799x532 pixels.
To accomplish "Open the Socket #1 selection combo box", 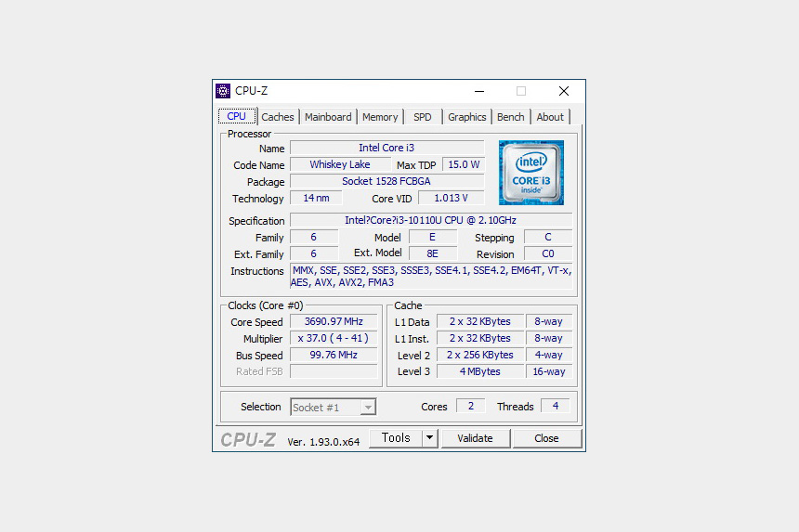I will point(334,407).
